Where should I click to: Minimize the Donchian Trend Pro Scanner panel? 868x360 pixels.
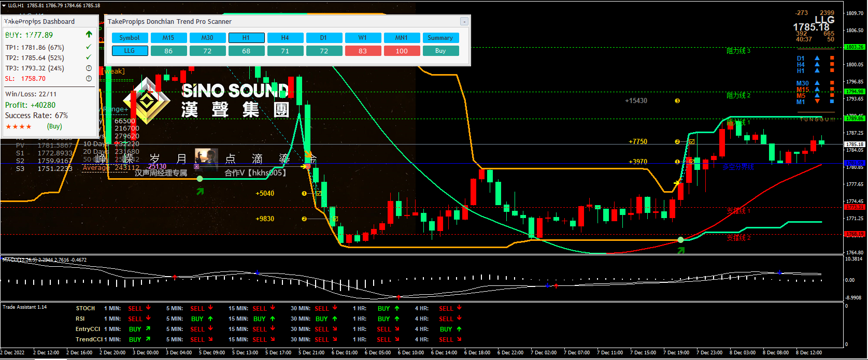464,21
